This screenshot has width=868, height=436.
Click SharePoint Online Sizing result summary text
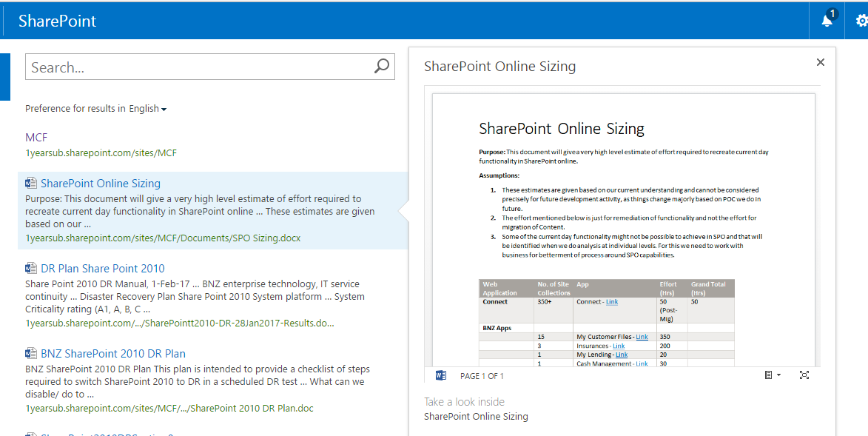point(200,211)
